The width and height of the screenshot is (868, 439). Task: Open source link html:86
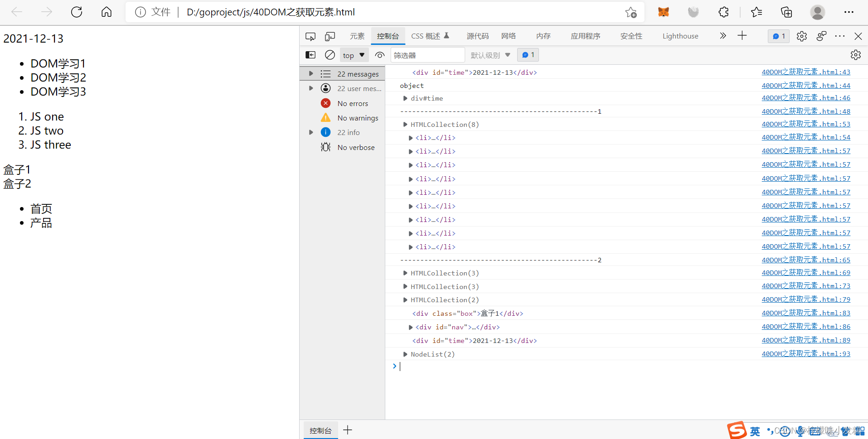[806, 327]
